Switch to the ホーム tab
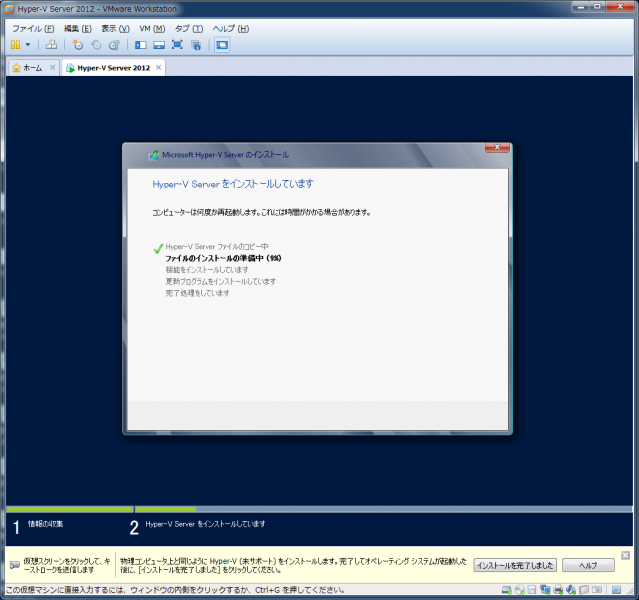Viewport: 639px width, 600px height. click(33, 68)
